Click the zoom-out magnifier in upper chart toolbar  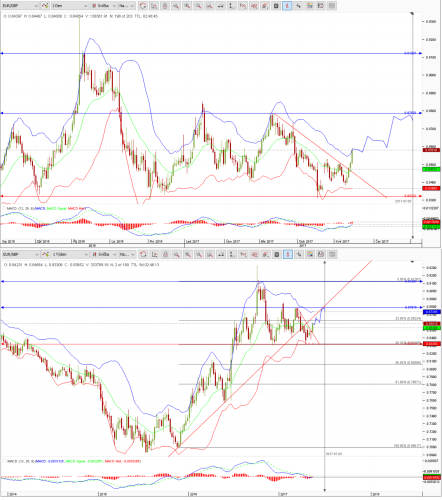tap(198, 6)
